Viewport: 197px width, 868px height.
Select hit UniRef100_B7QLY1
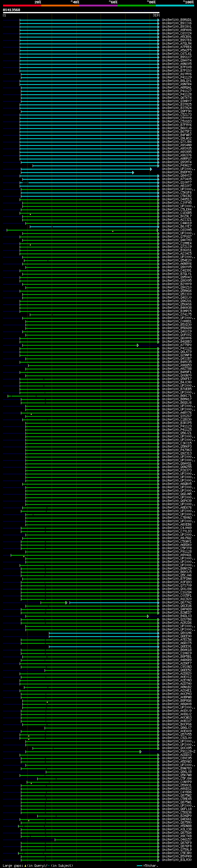(176, 274)
